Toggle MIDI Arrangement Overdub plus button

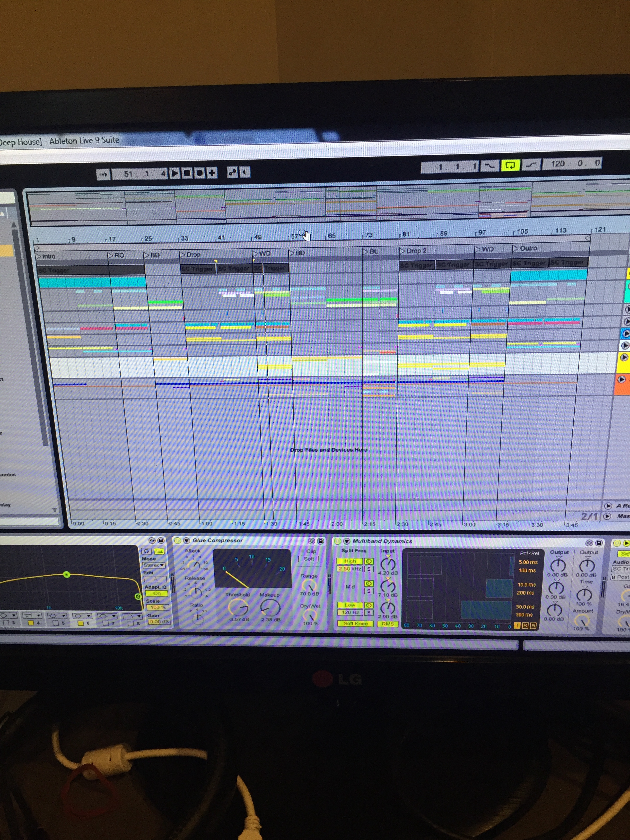212,173
